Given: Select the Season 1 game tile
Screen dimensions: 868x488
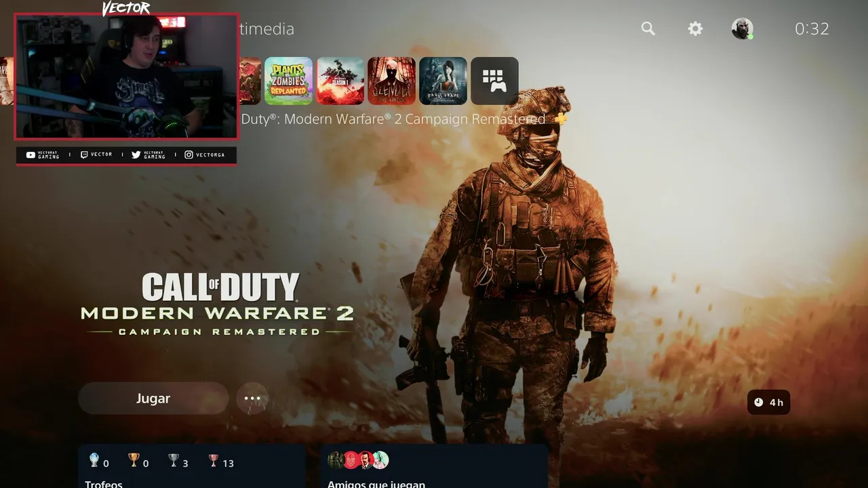Looking at the screenshot, I should pyautogui.click(x=340, y=81).
